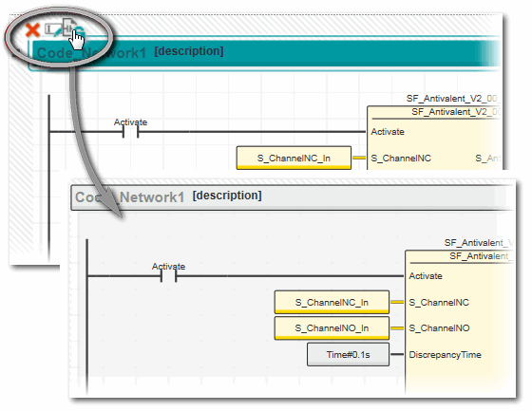Select the Activate contact in upper network
Screen dimensions: 532x411
131,128
